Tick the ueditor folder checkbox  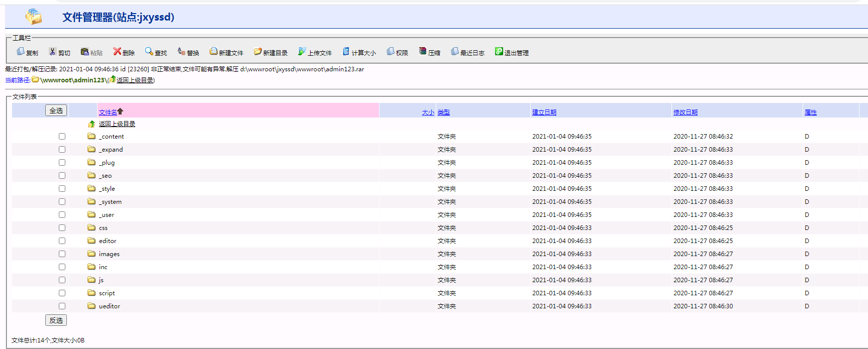click(62, 306)
